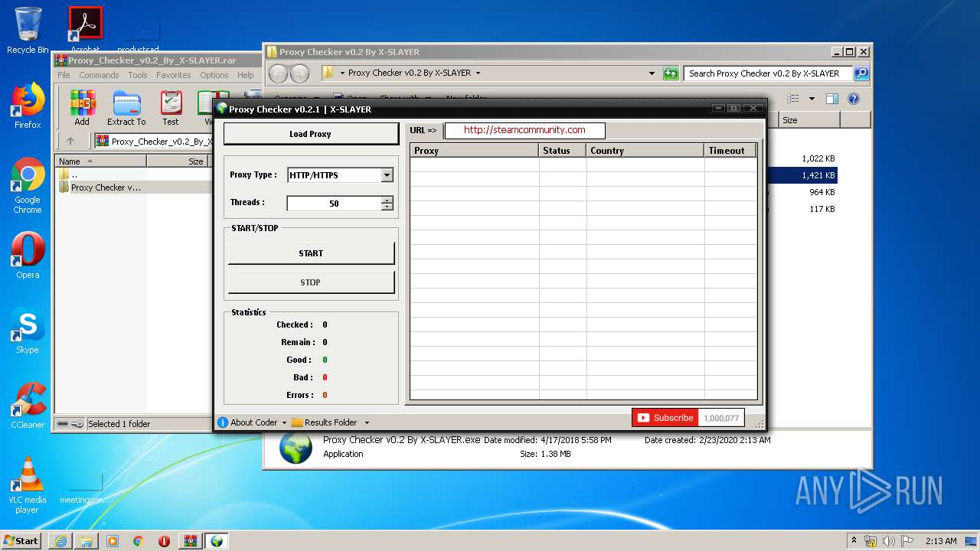Viewport: 980px width, 551px height.
Task: Open the Explorer change-view dropdown arrow
Action: coord(812,99)
